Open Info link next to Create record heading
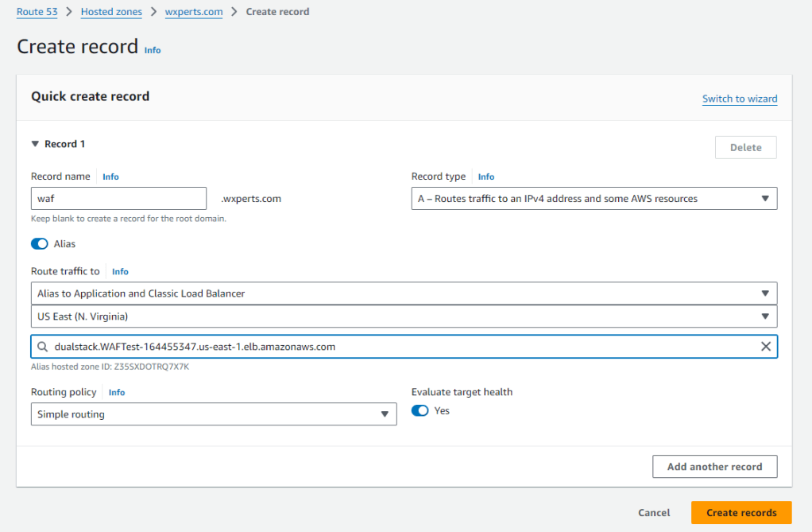 153,50
